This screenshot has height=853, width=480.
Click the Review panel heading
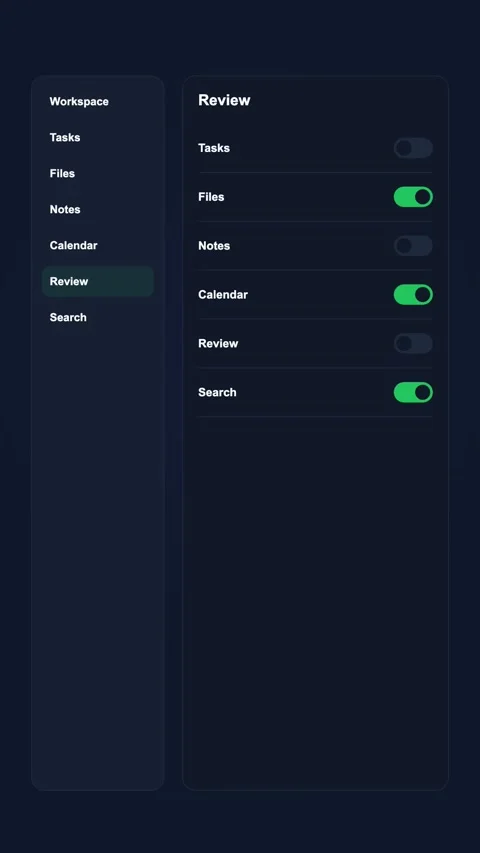pyautogui.click(x=224, y=100)
